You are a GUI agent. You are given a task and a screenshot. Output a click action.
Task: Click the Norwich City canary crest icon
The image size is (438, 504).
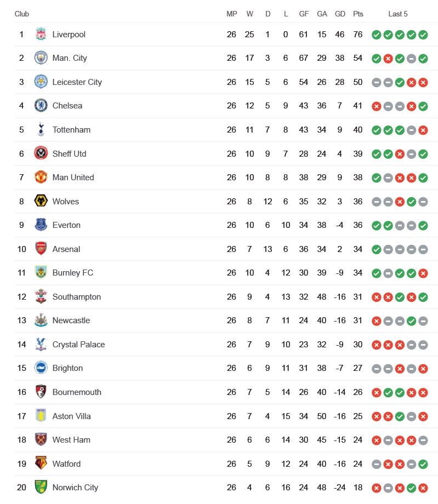(x=41, y=487)
